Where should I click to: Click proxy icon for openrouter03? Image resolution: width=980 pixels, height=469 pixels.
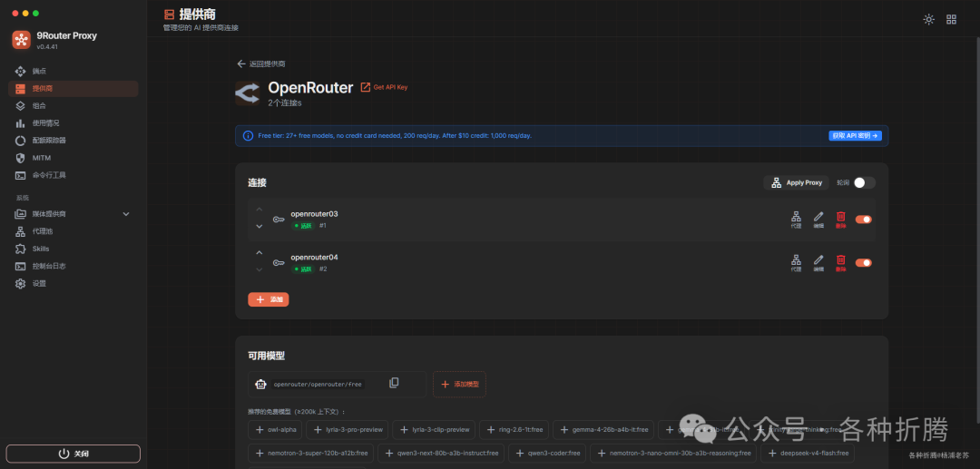797,220
